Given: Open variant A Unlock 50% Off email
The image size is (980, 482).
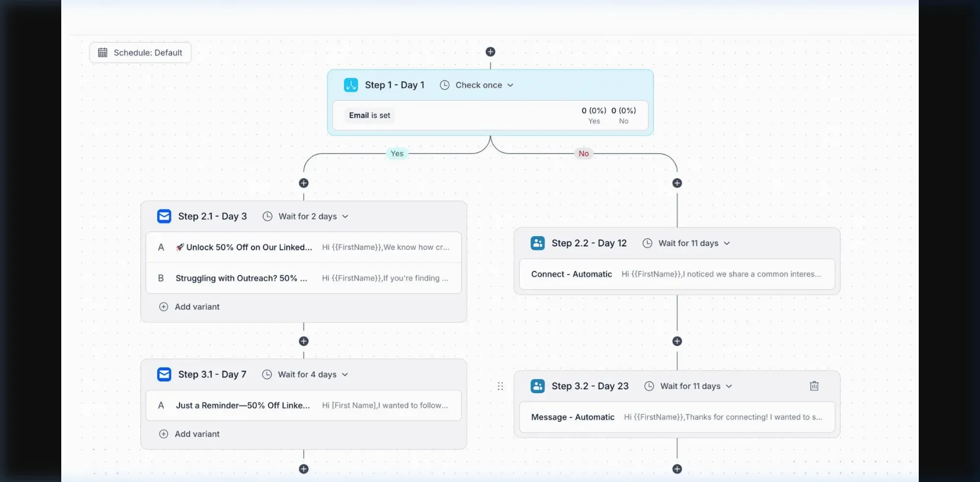Looking at the screenshot, I should (304, 247).
